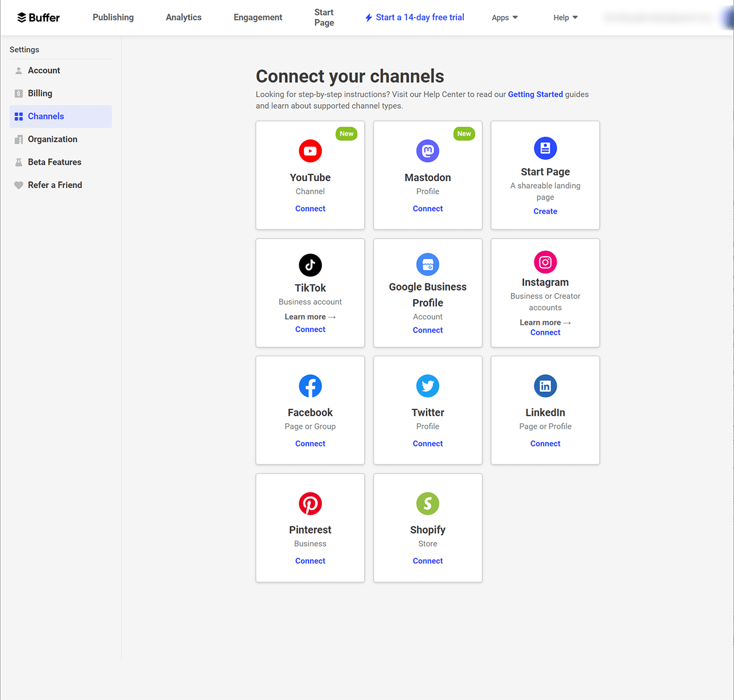
Task: Click the Mastodon profile icon
Action: click(428, 151)
